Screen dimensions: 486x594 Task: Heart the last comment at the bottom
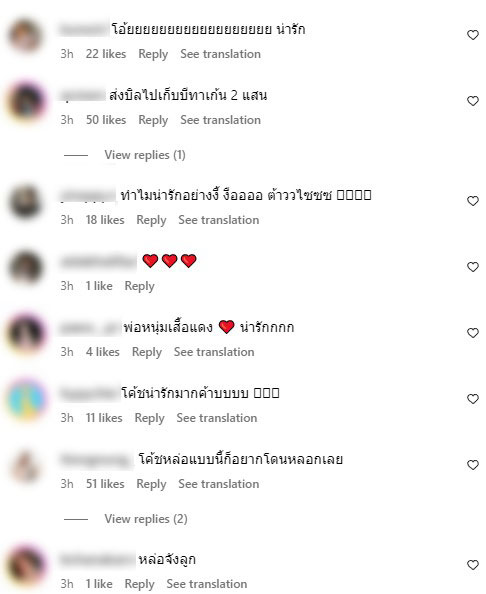(472, 565)
